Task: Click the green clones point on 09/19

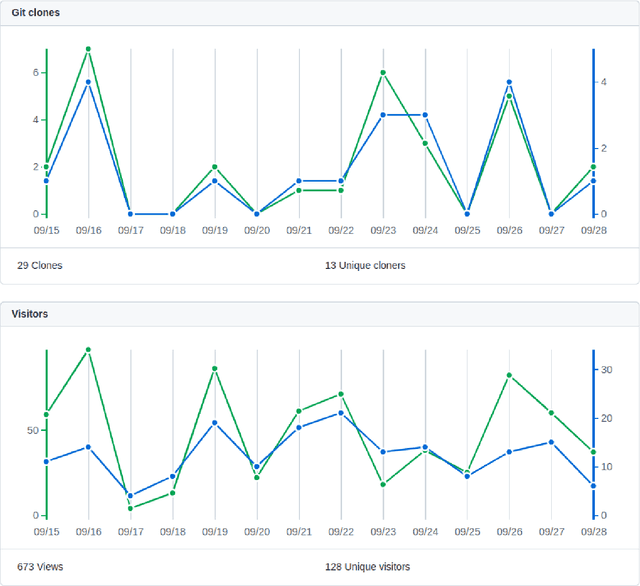Action: pos(214,167)
